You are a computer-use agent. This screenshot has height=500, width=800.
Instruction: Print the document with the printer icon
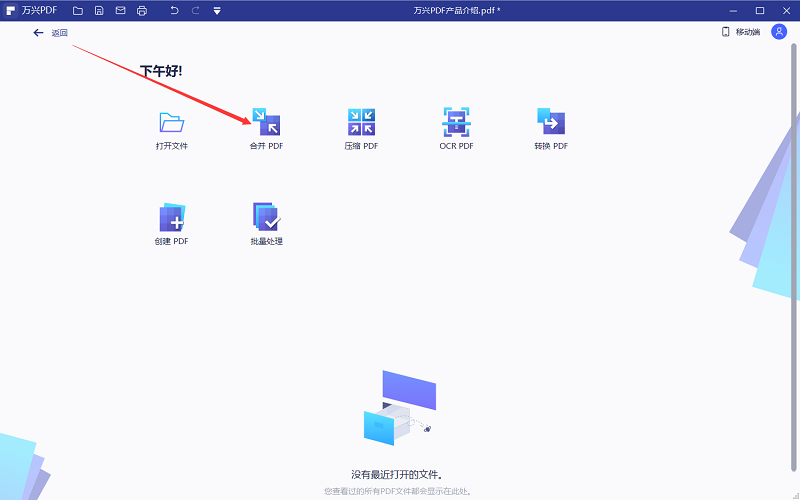coord(142,10)
